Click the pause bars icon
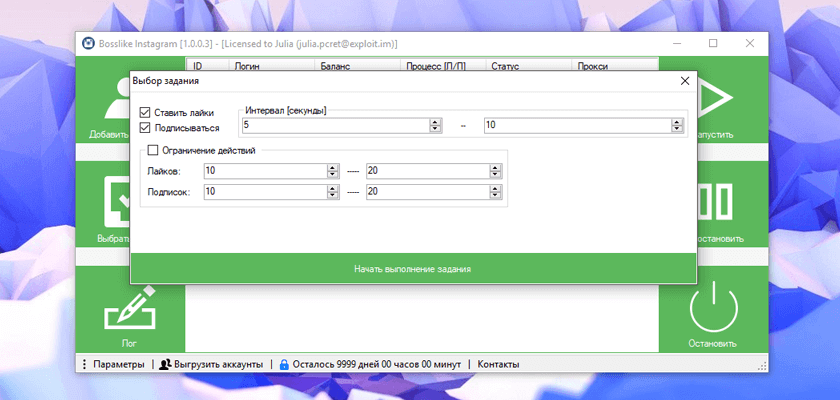 [x=715, y=202]
